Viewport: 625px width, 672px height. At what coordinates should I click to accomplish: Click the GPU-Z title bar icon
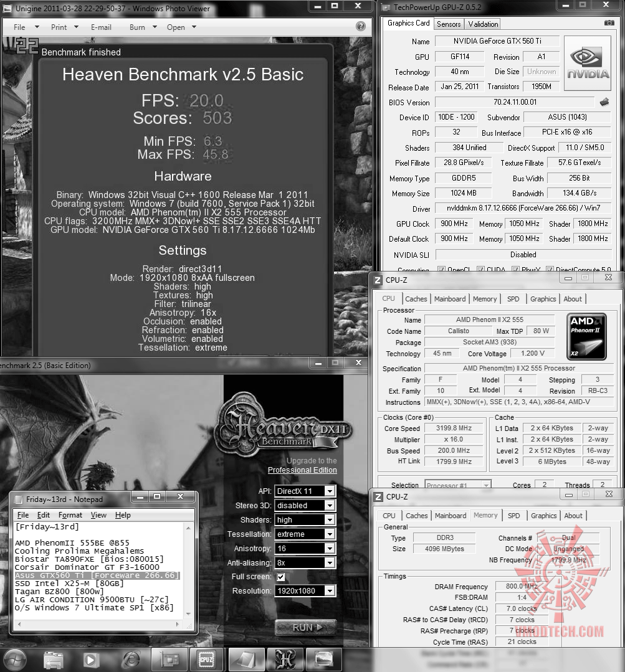(386, 7)
